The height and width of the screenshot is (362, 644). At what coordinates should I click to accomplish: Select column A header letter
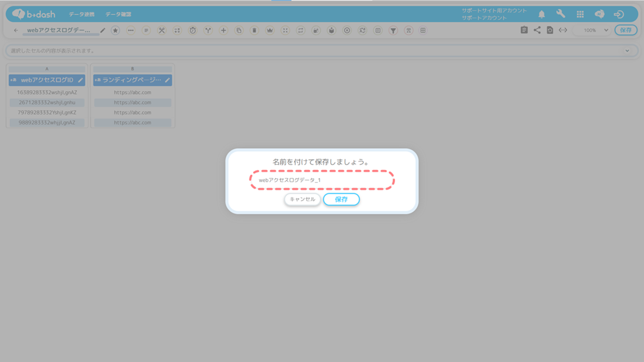47,69
